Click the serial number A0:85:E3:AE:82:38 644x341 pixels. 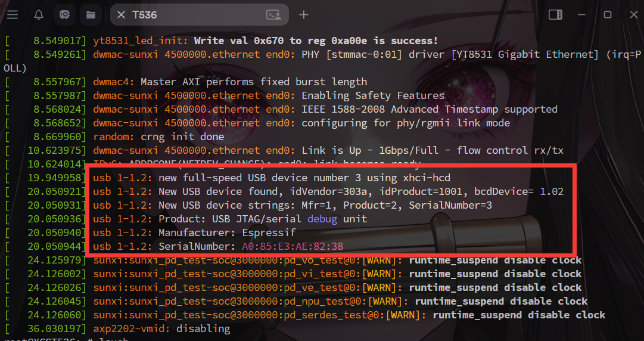coord(292,246)
